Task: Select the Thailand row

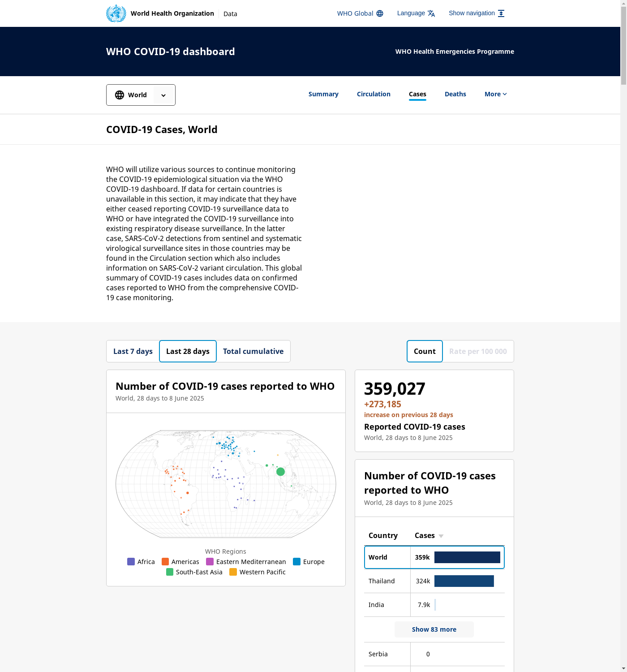Action: coord(434,581)
